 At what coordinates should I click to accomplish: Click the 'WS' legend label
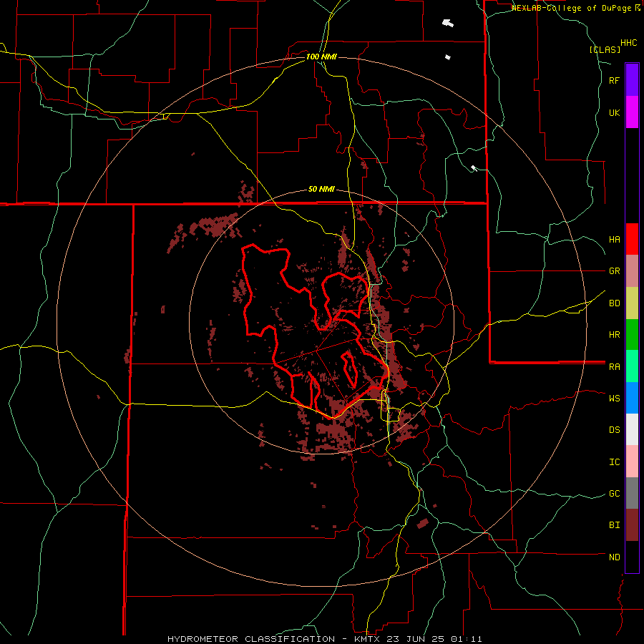(x=614, y=398)
